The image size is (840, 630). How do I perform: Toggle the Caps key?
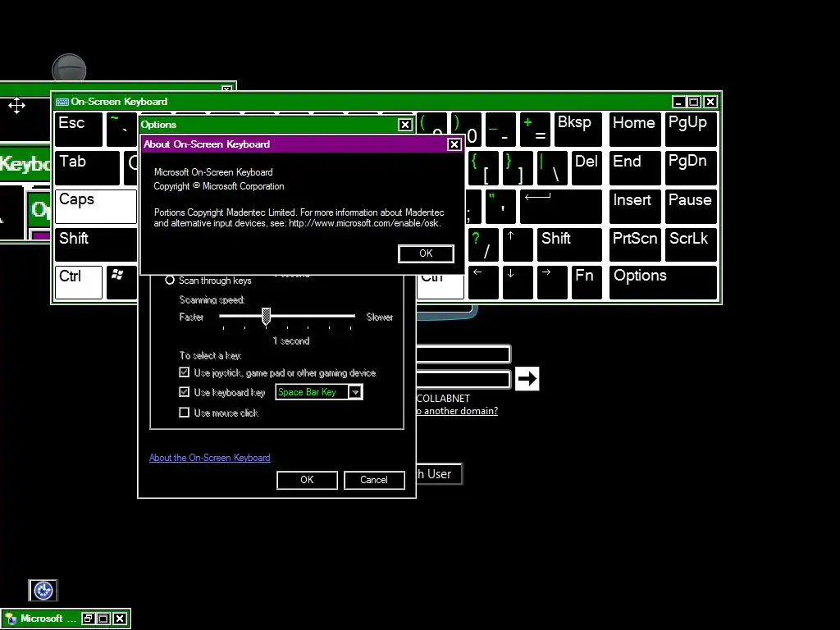(96, 206)
